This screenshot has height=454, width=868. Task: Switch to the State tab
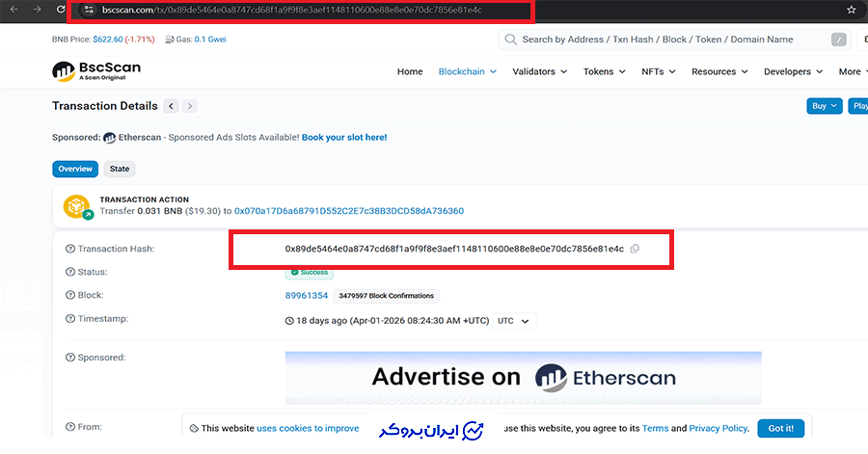pyautogui.click(x=120, y=169)
